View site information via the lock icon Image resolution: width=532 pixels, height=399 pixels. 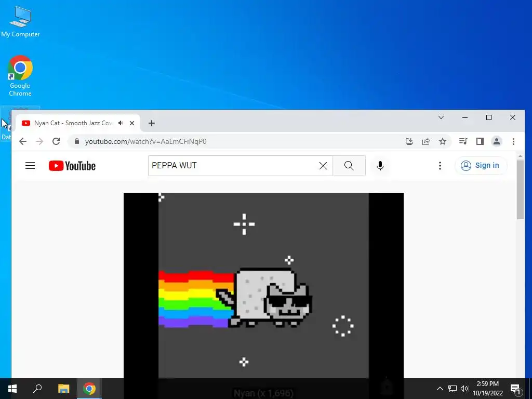pyautogui.click(x=77, y=141)
